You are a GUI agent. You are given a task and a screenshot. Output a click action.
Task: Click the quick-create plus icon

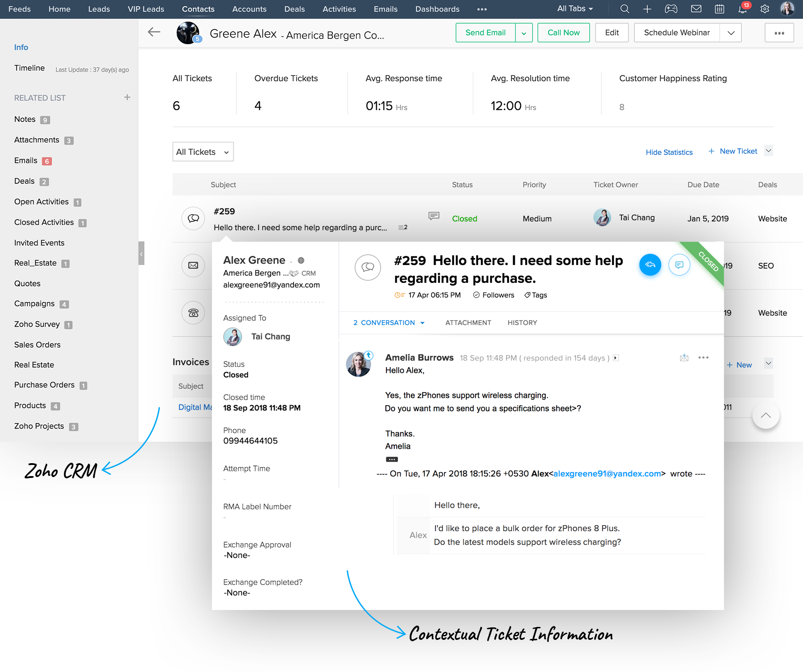(647, 9)
